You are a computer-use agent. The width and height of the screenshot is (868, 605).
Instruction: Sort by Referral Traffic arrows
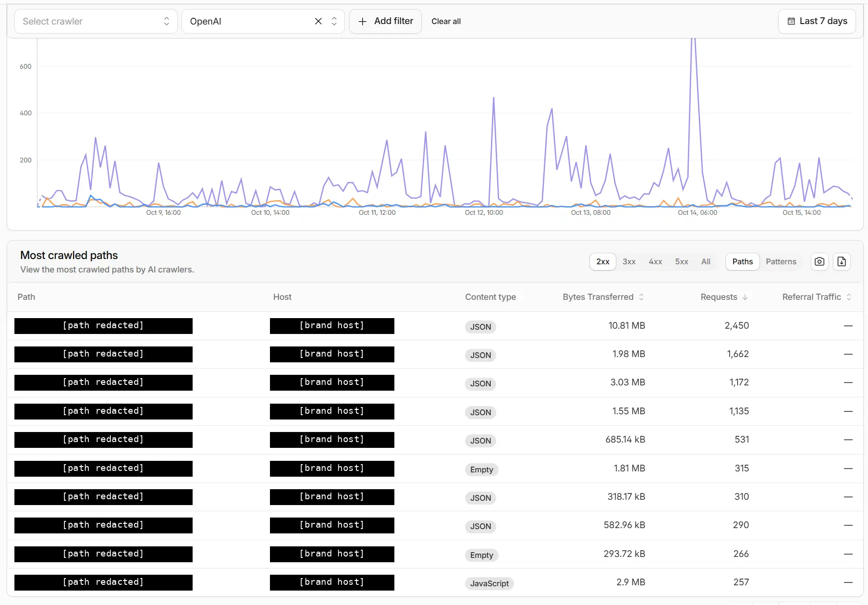click(849, 297)
